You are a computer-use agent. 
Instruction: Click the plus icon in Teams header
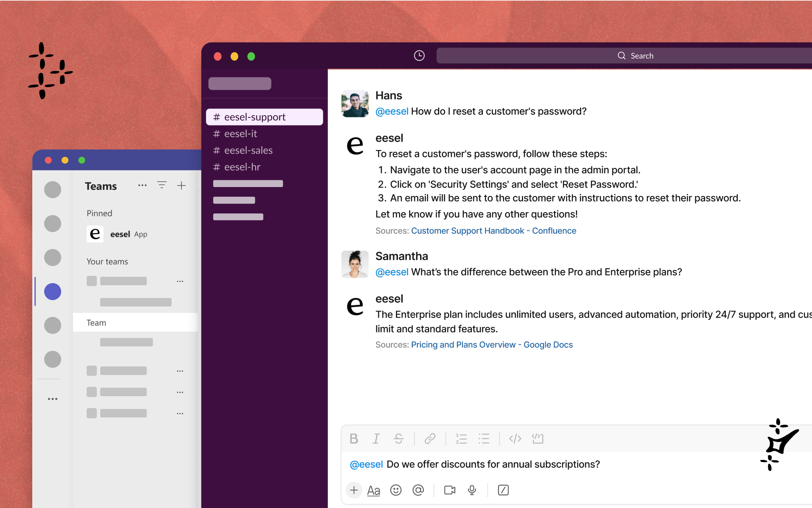[x=181, y=185]
